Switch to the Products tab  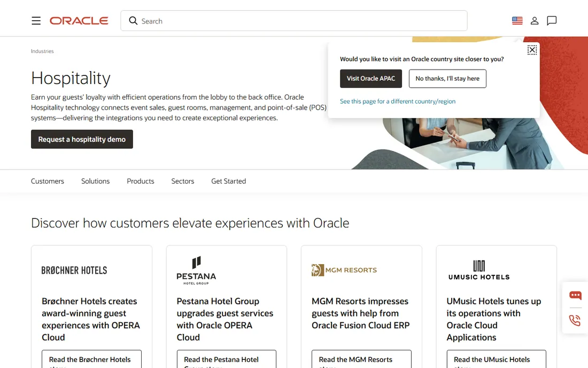point(140,181)
